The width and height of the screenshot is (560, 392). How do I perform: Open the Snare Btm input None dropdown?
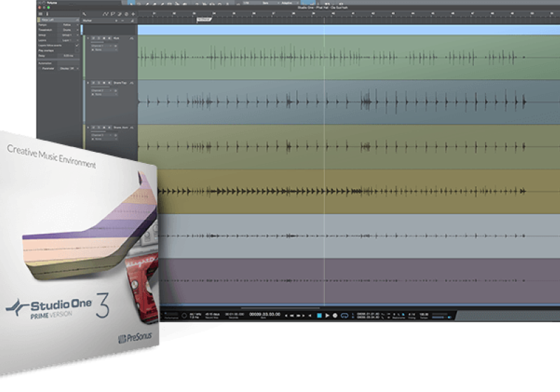point(104,139)
